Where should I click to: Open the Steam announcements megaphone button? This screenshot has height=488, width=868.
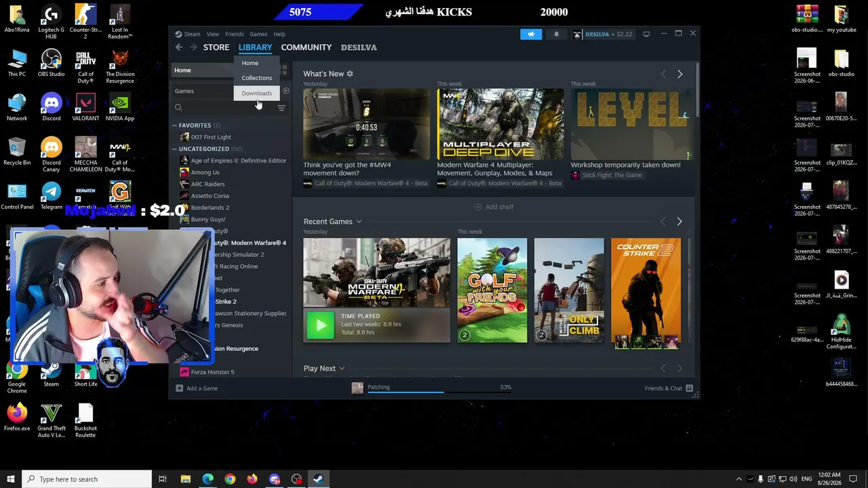click(x=531, y=34)
